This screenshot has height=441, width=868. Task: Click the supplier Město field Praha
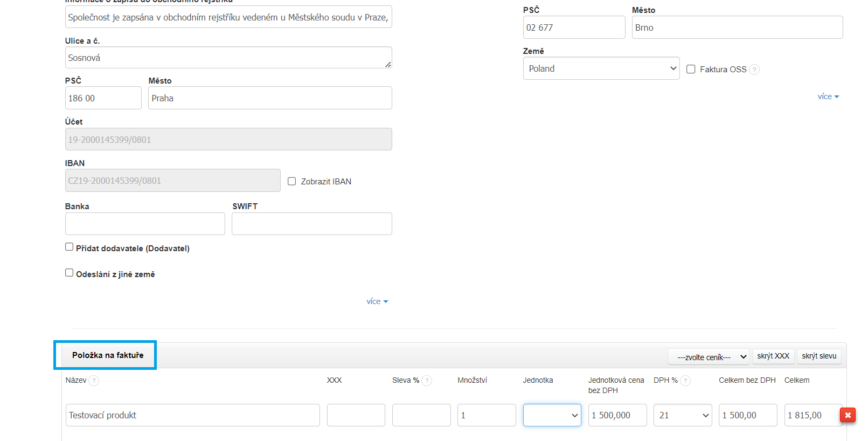tap(270, 98)
